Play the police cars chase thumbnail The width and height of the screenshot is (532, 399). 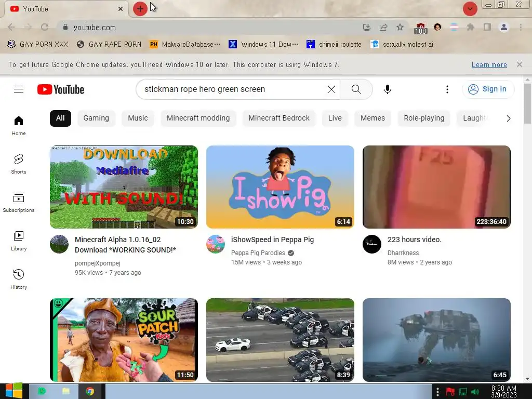[x=280, y=340]
